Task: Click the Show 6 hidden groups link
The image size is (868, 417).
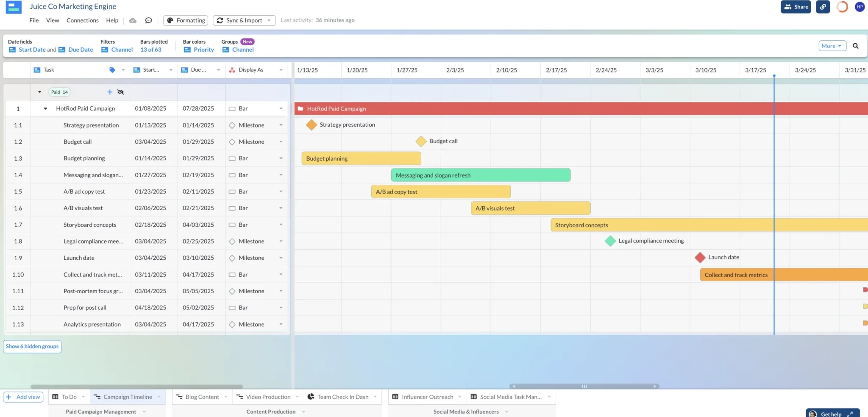Action: pos(32,346)
